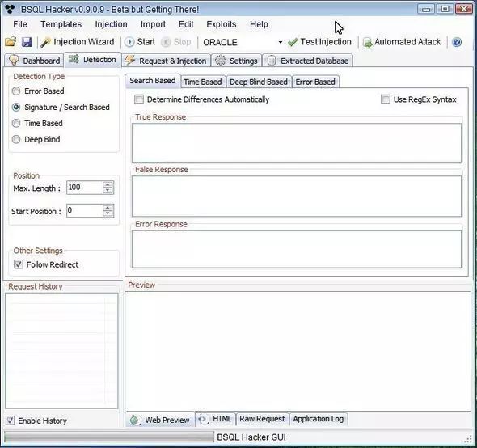Click inside the False Response text box
This screenshot has width=477, height=448.
tap(297, 197)
